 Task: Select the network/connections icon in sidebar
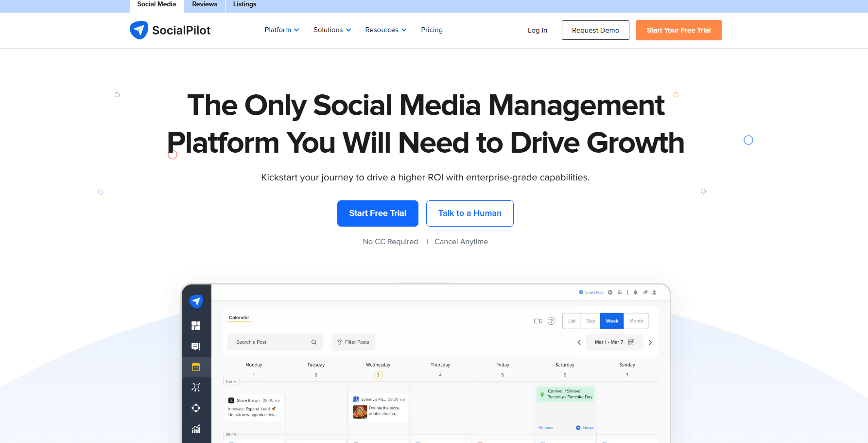[196, 387]
